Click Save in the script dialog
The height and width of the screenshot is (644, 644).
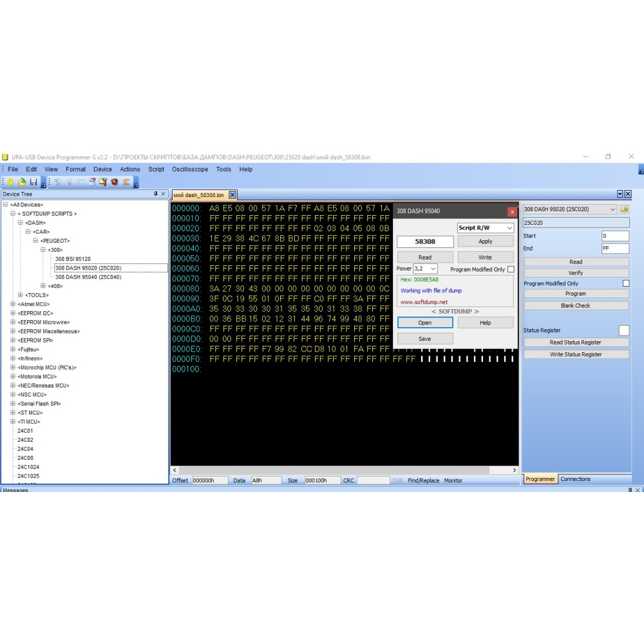[425, 339]
